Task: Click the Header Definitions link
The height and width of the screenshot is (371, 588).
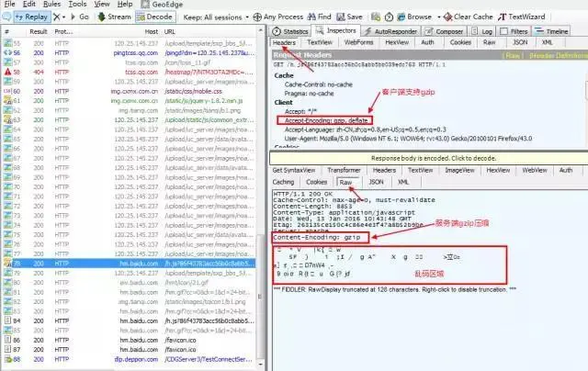Action: tap(558, 55)
